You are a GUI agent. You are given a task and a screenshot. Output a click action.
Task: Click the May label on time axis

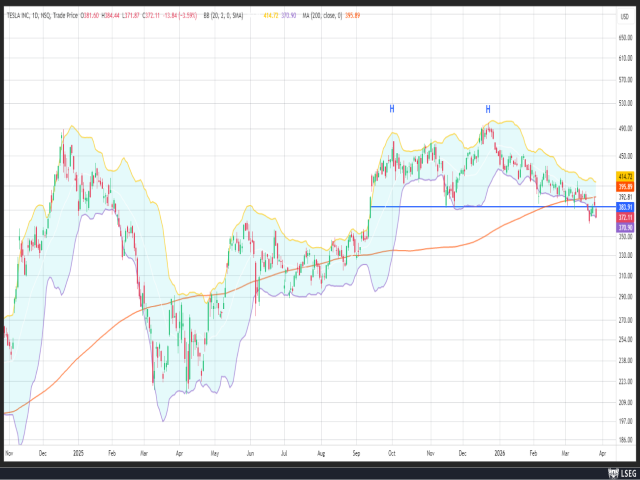[x=216, y=453]
